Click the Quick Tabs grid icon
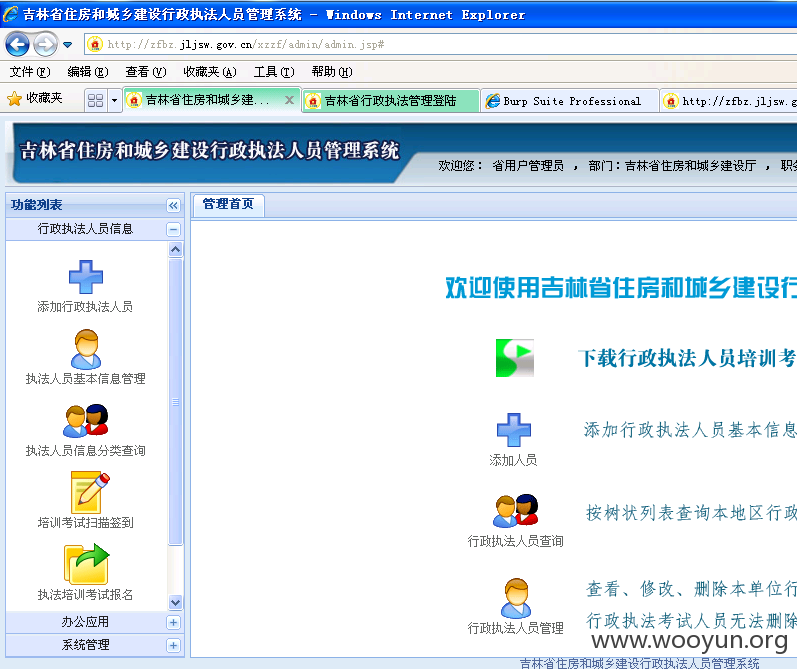797x669 pixels. [x=96, y=100]
